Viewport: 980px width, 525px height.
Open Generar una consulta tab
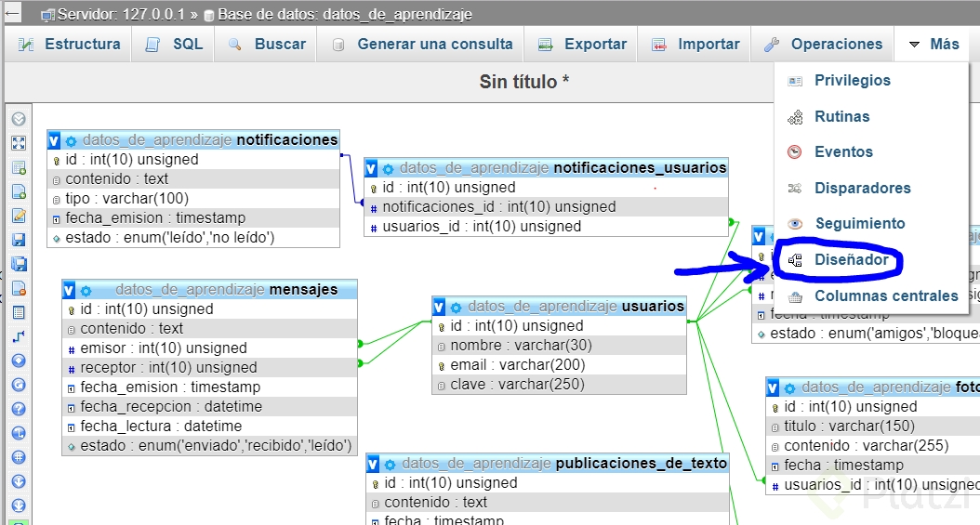[x=422, y=45]
